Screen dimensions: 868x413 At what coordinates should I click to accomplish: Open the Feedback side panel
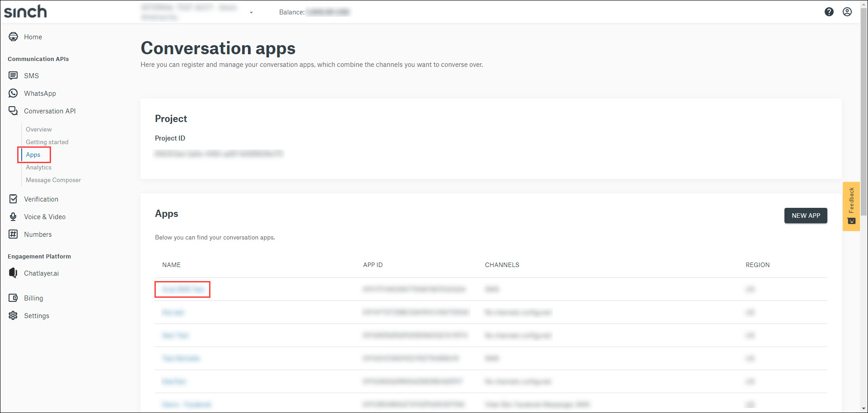(x=851, y=206)
